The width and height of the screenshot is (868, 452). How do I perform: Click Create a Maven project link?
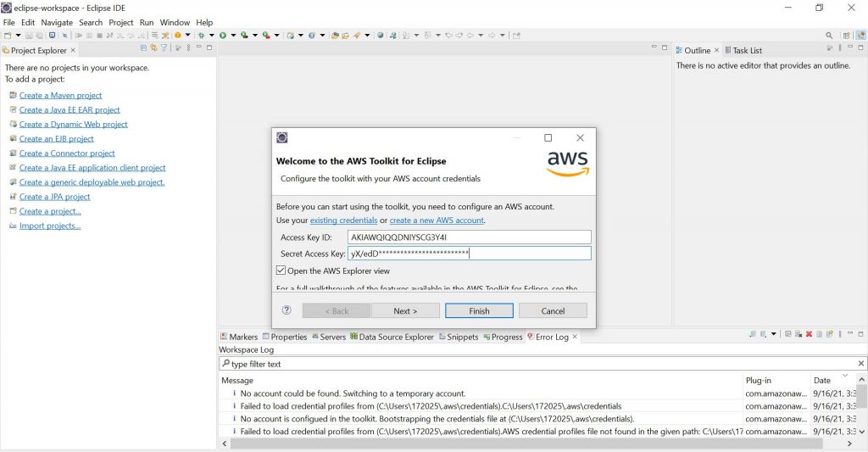tap(60, 95)
